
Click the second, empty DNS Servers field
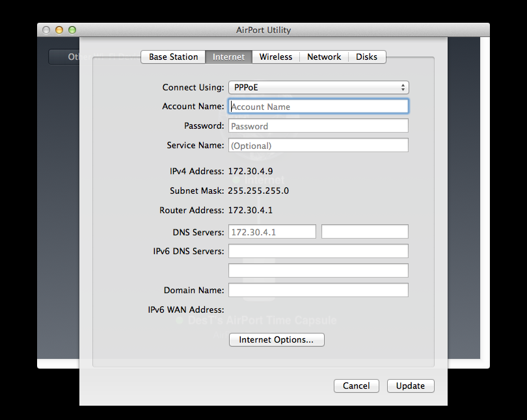tap(364, 231)
